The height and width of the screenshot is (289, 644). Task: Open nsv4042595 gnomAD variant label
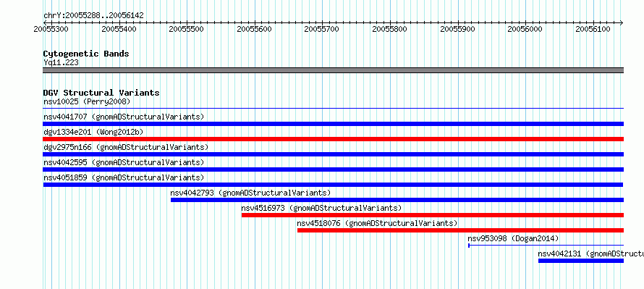pyautogui.click(x=124, y=162)
